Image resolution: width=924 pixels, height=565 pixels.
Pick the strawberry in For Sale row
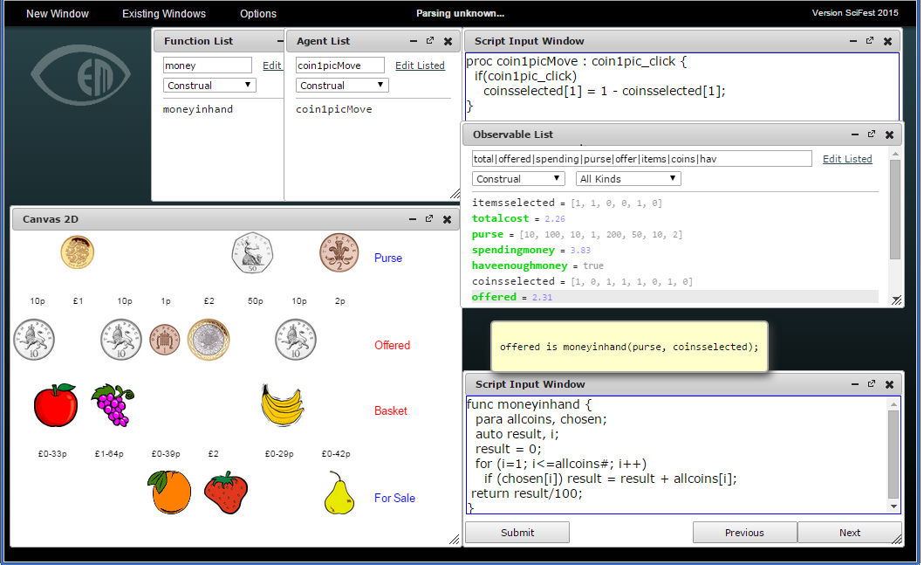(225, 493)
